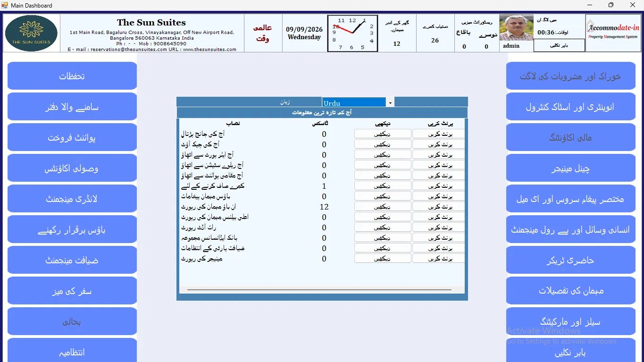Open the پوائنٹ فروخت (Point of Sale) module

click(x=72, y=137)
